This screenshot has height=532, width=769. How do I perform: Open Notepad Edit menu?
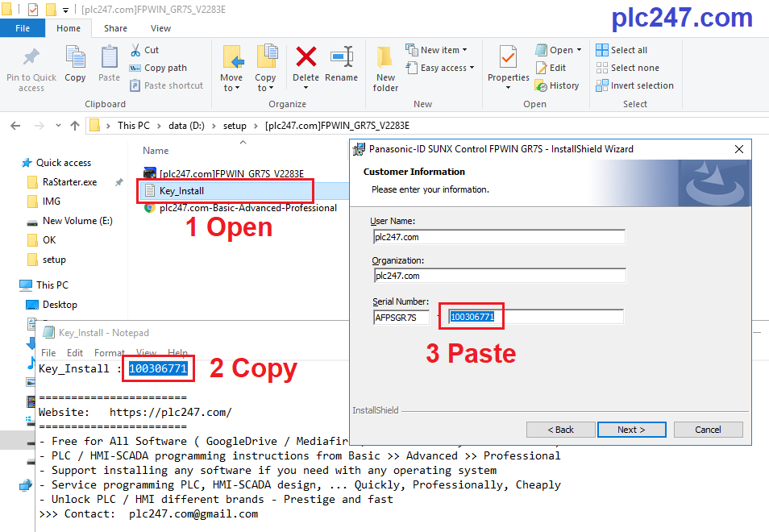[75, 352]
